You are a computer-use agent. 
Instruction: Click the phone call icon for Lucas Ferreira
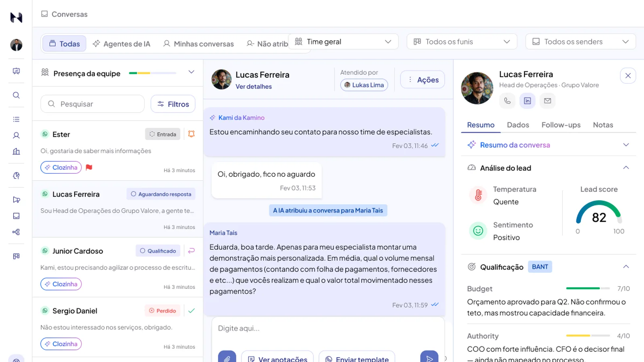508,101
